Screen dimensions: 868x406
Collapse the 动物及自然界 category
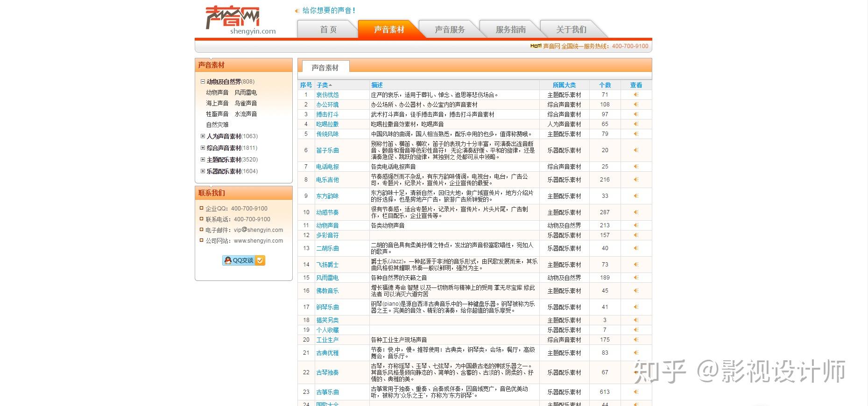tap(203, 81)
